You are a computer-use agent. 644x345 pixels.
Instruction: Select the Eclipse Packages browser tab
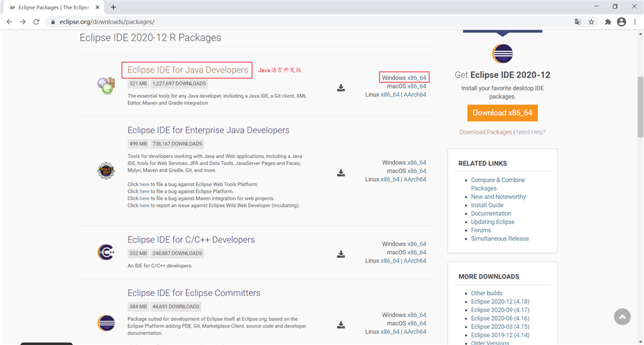(54, 7)
